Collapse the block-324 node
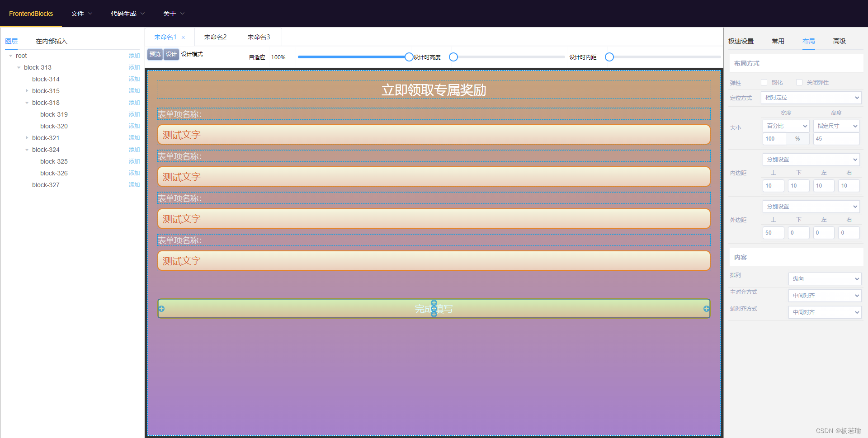The width and height of the screenshot is (868, 438). coord(27,150)
